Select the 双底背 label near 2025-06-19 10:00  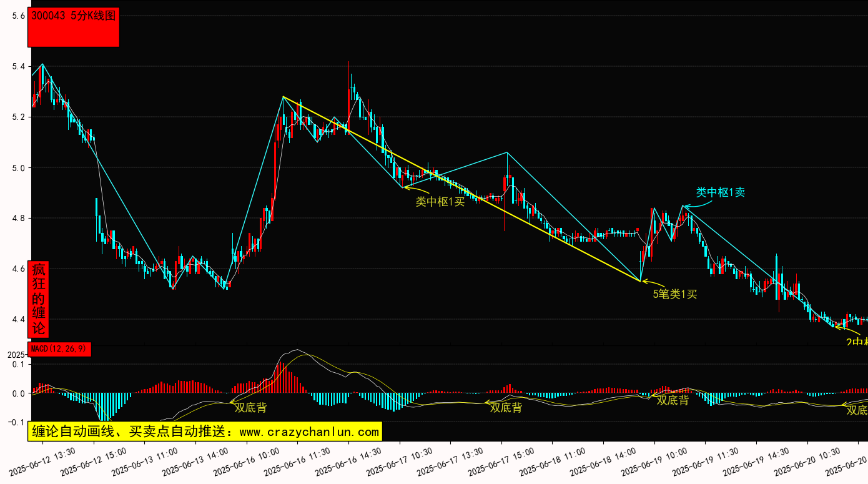(673, 400)
